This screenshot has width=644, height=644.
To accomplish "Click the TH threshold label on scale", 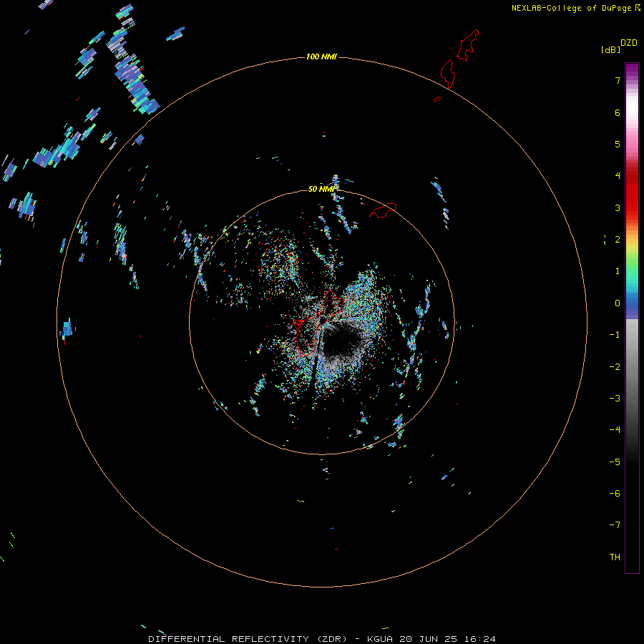I will click(615, 557).
